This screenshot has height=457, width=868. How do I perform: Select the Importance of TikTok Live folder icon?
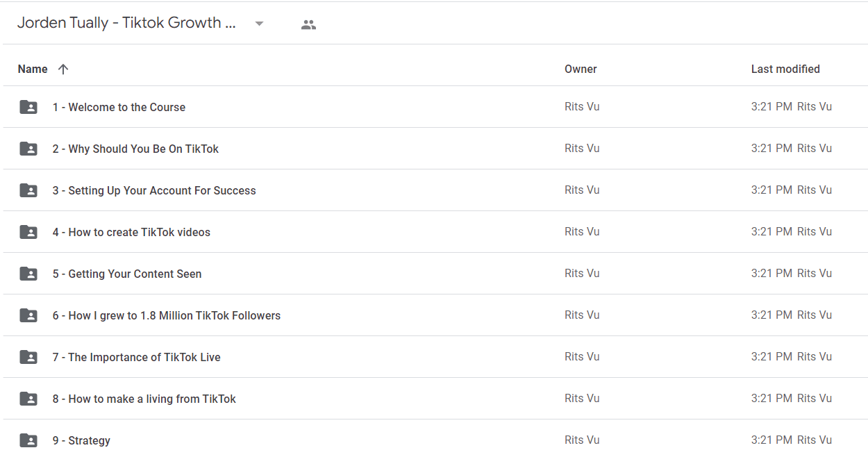28,357
